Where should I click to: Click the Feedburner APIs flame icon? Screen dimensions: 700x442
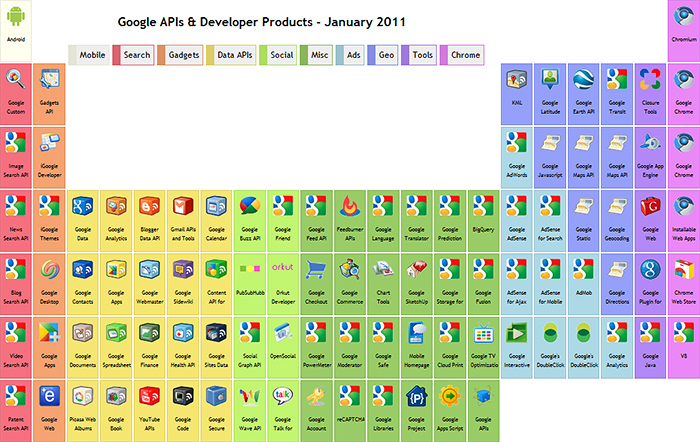(x=350, y=206)
